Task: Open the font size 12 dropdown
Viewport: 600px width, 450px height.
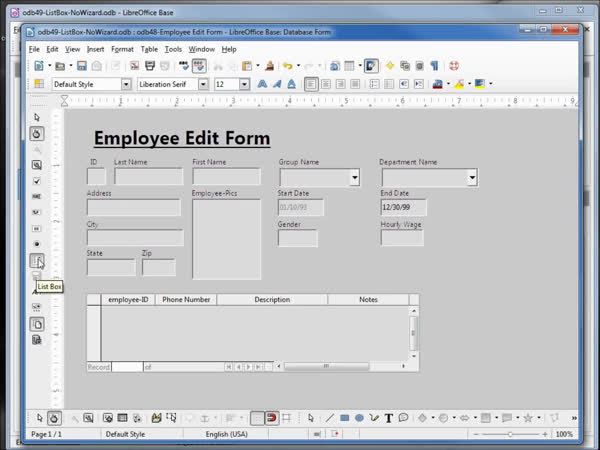Action: coord(244,84)
